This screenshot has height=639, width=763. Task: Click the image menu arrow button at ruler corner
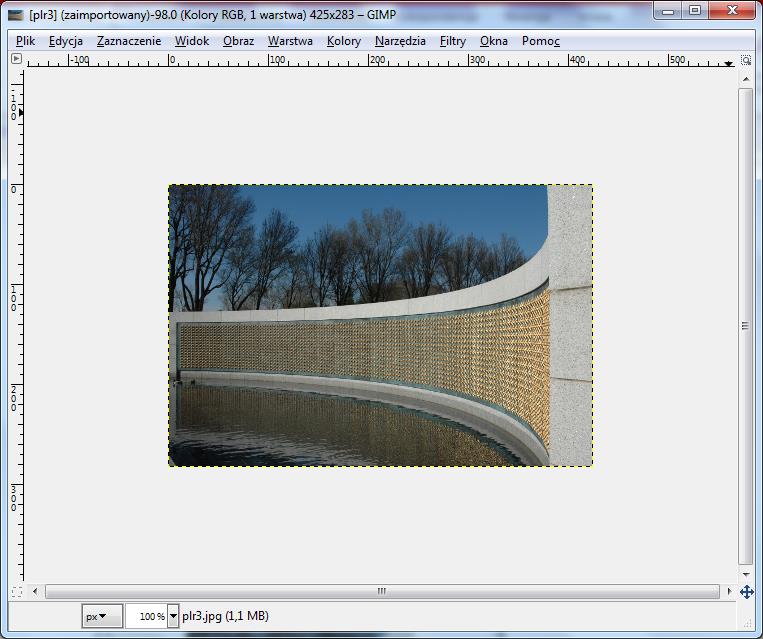[x=16, y=59]
